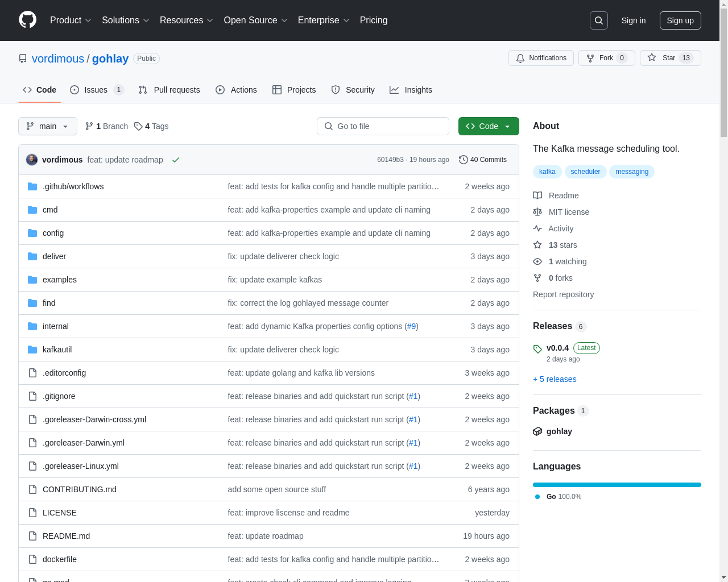View the 40 Commits history

(x=483, y=160)
